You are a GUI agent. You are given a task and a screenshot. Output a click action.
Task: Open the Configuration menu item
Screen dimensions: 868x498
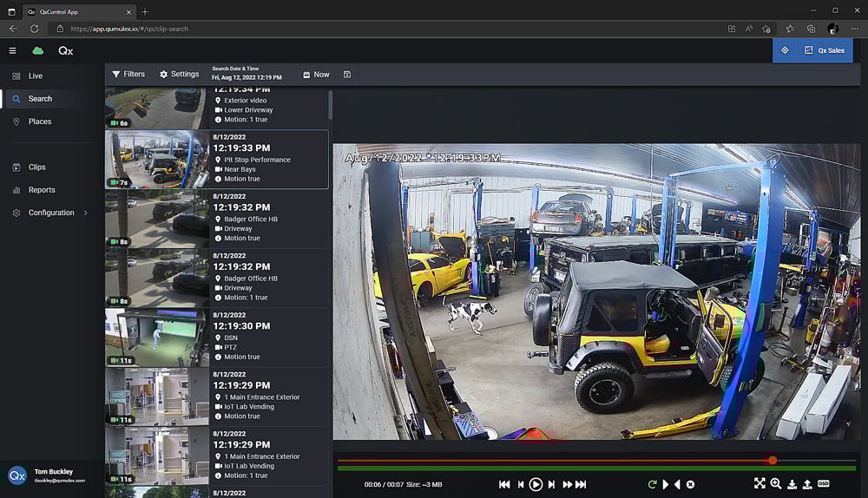click(x=51, y=213)
